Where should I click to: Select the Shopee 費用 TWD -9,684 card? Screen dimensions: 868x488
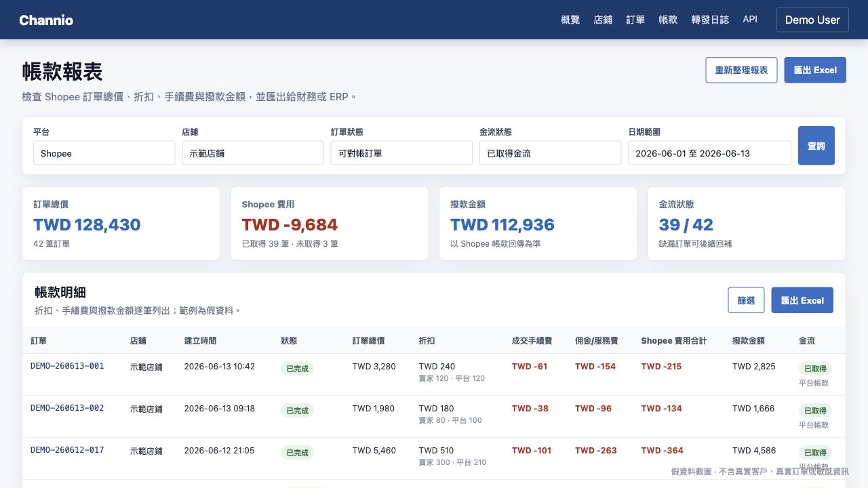[330, 224]
